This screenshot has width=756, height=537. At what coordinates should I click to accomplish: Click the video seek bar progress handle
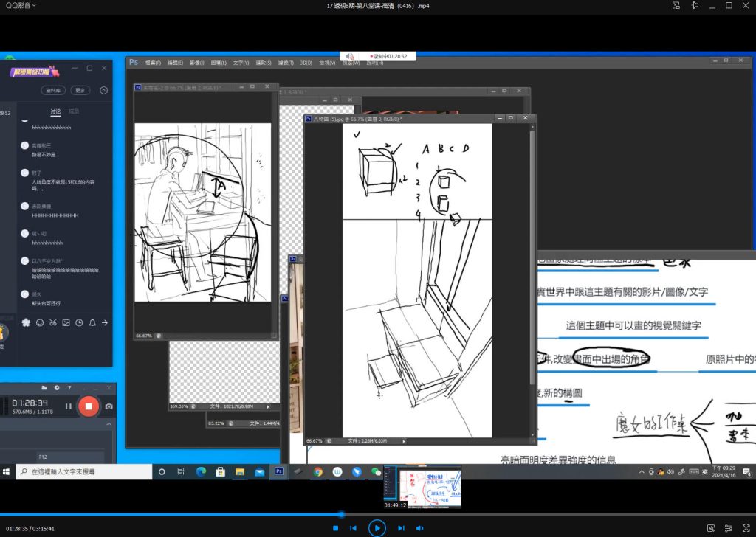coord(341,514)
